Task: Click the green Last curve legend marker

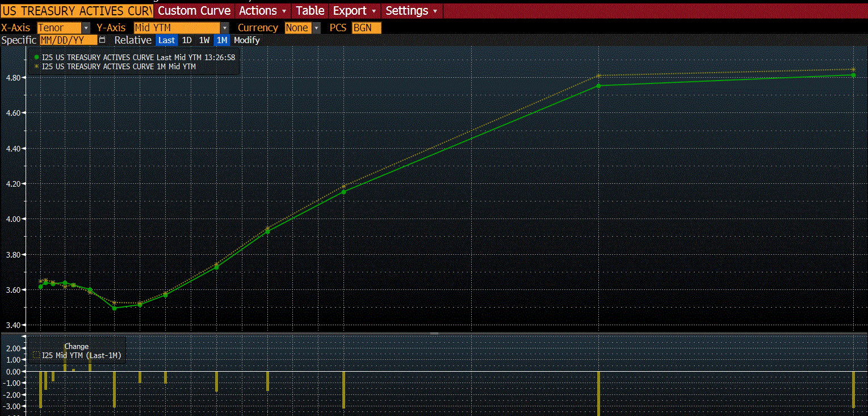Action: 37,57
